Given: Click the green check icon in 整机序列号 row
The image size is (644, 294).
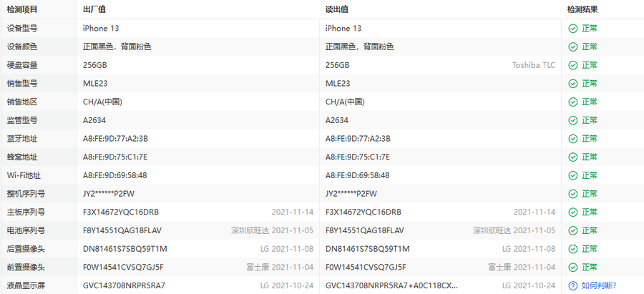Looking at the screenshot, I should point(573,194).
